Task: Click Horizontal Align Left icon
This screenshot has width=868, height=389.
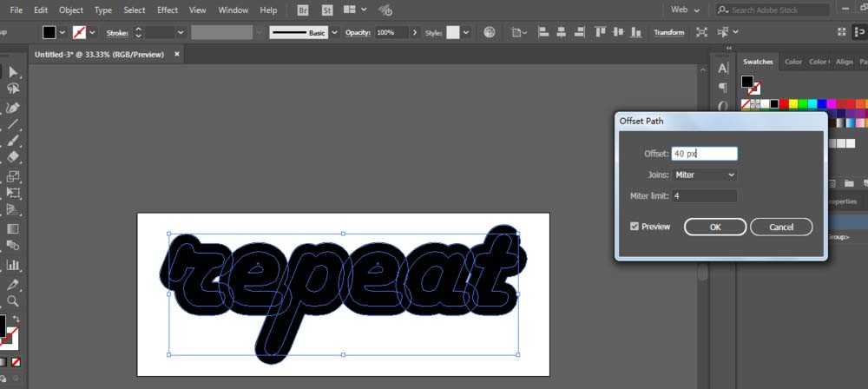Action: tap(543, 32)
